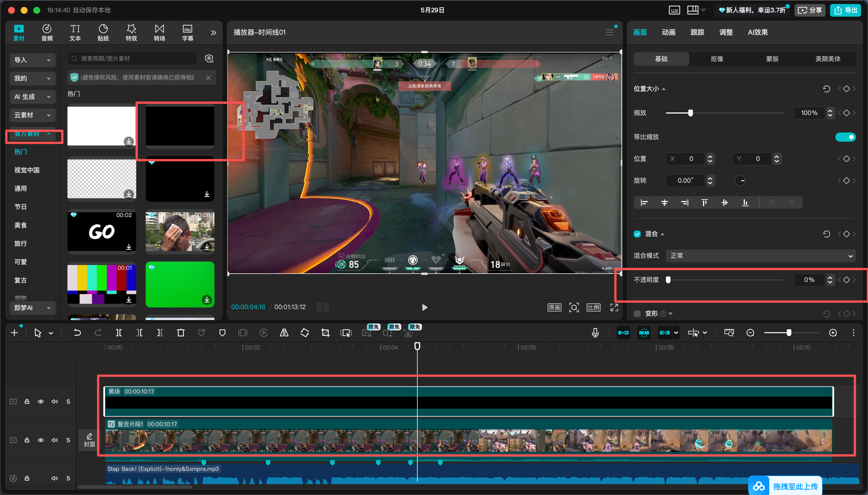The image size is (868, 495).
Task: Toggle the main track magnet snapping button
Action: (623, 333)
